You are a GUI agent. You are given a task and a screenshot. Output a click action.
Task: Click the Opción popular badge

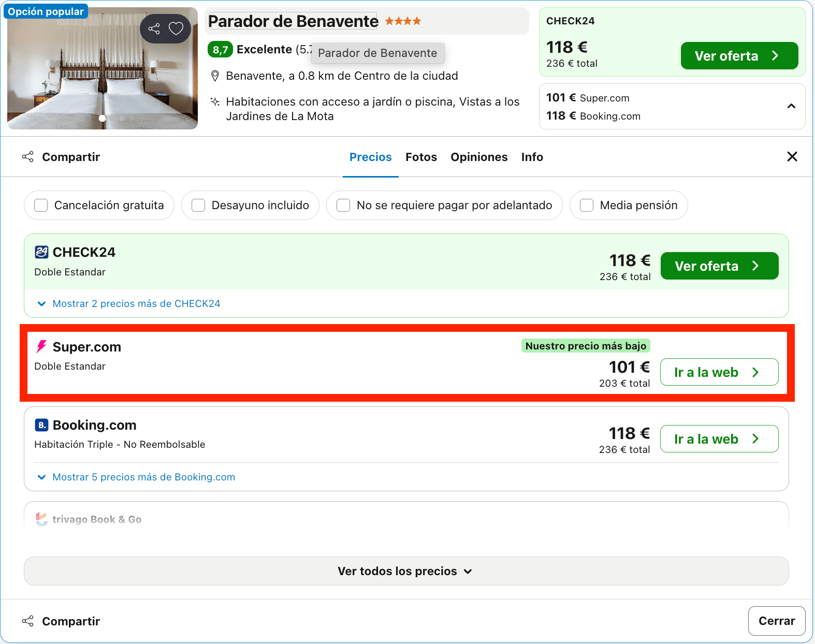[46, 11]
